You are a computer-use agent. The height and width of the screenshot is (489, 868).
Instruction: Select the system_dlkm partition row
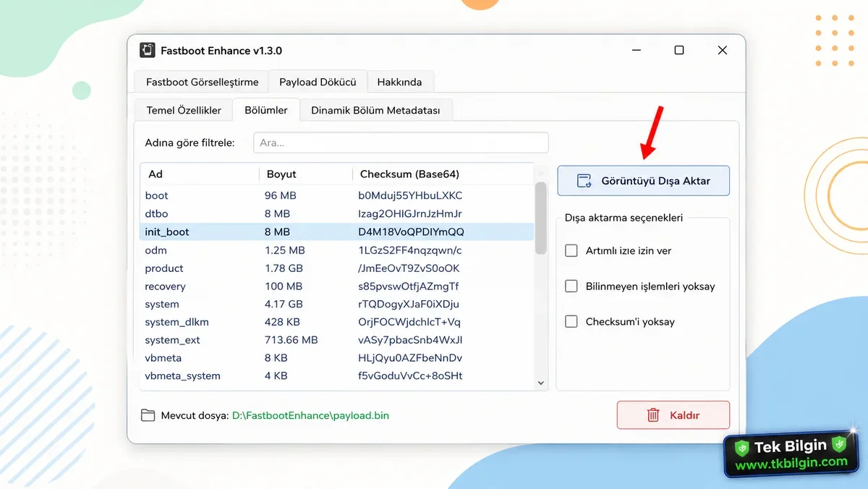click(337, 322)
